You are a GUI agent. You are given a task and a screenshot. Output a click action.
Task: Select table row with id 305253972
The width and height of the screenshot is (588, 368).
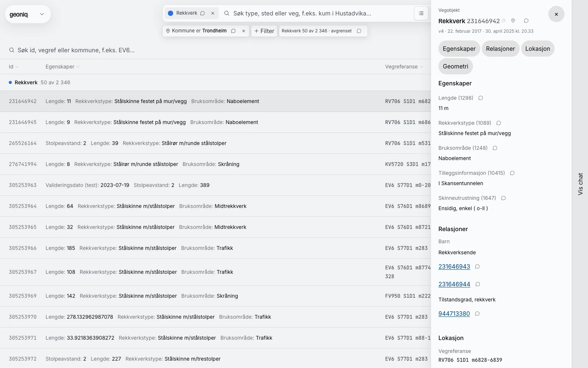click(x=215, y=359)
